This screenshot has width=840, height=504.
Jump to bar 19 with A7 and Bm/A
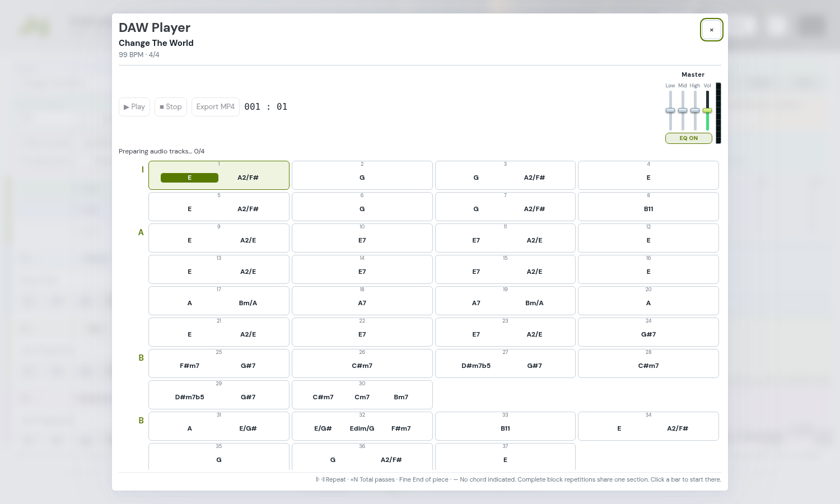[505, 301]
